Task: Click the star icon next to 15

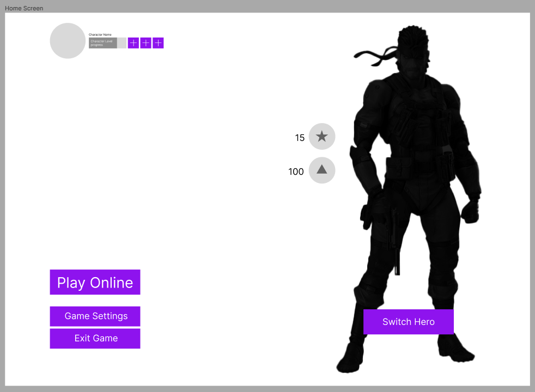Action: coord(322,136)
